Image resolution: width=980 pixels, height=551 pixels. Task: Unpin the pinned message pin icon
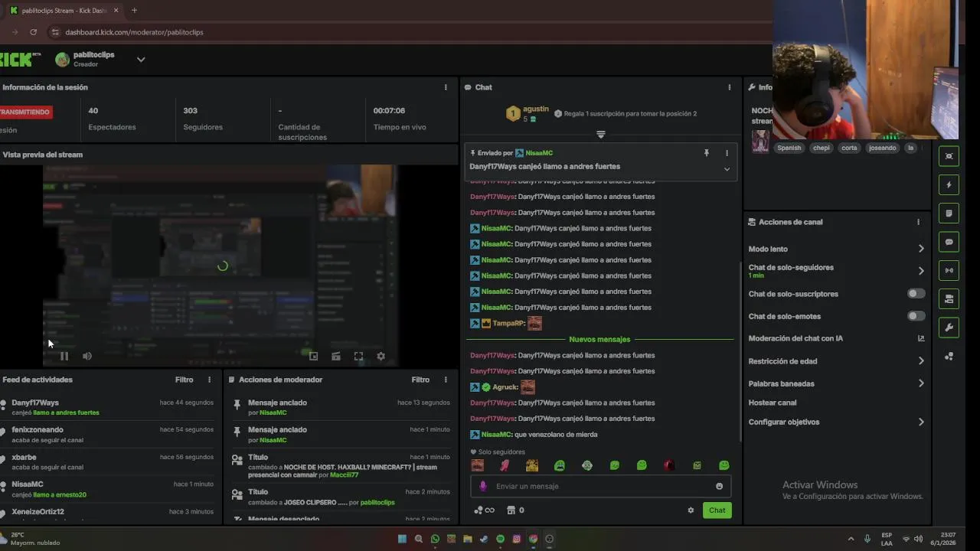click(706, 153)
